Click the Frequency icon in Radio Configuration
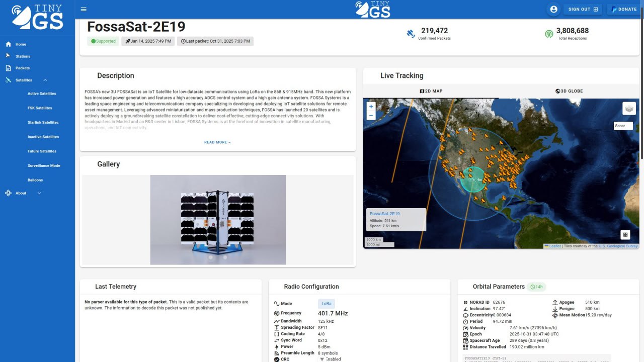The width and height of the screenshot is (644, 362). point(276,313)
